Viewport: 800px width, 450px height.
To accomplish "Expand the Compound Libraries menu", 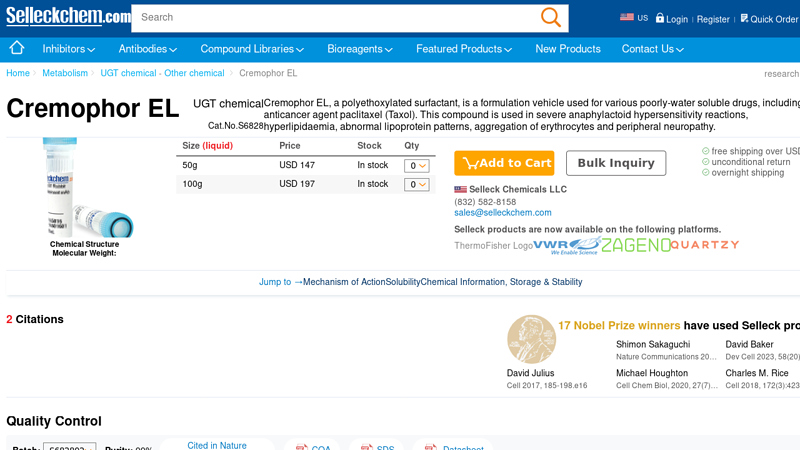I will tap(252, 49).
